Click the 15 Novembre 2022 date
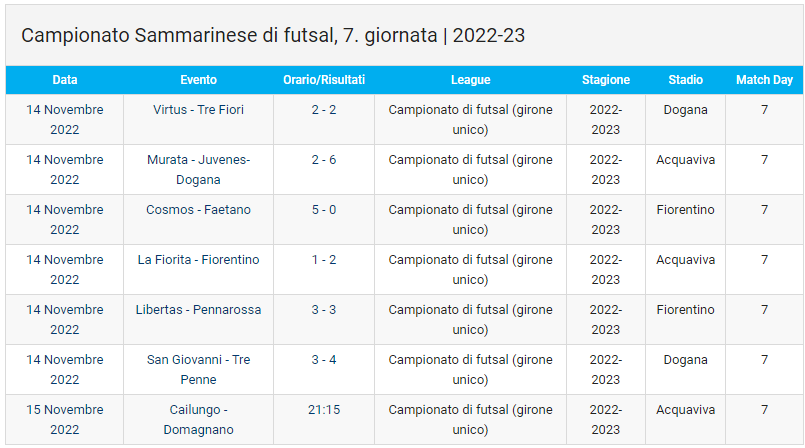 pos(65,419)
